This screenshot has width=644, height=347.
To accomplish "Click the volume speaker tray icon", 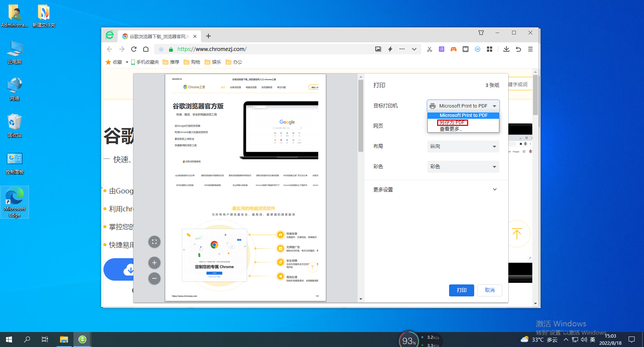I will coord(584,340).
